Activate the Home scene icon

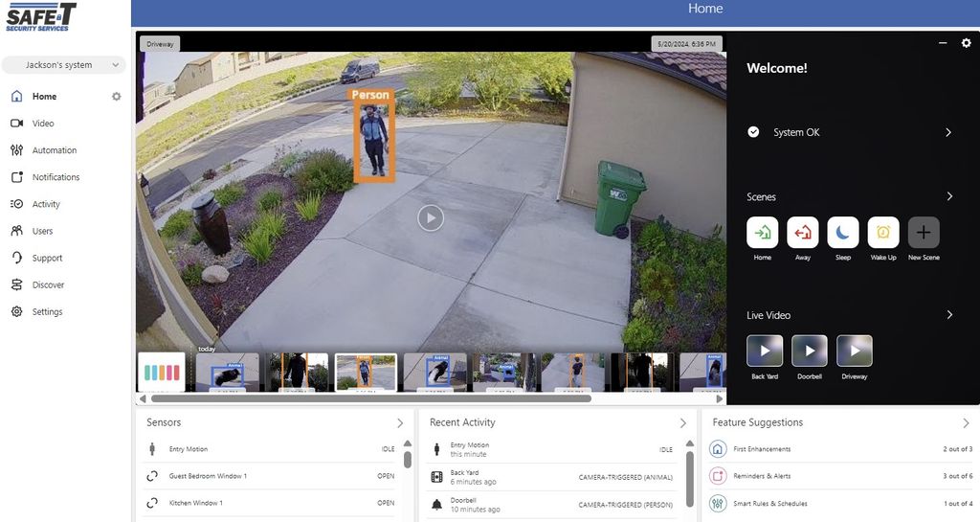pos(763,233)
